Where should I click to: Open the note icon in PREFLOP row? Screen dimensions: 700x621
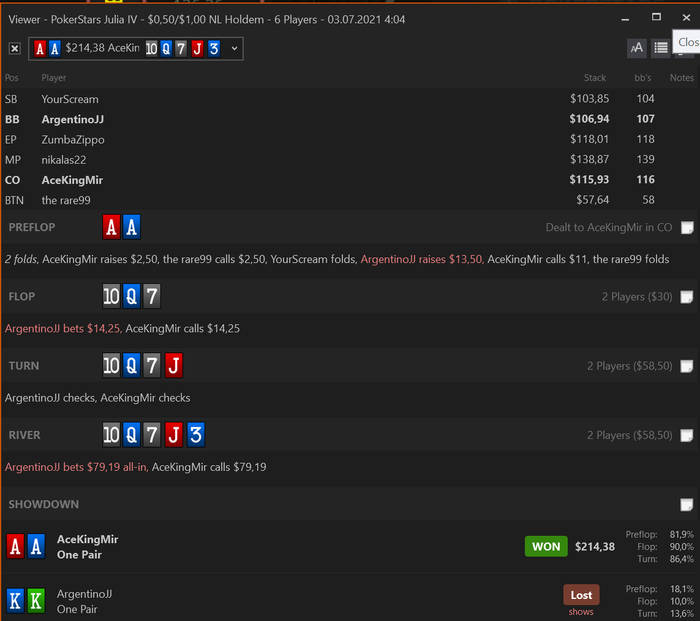point(687,228)
